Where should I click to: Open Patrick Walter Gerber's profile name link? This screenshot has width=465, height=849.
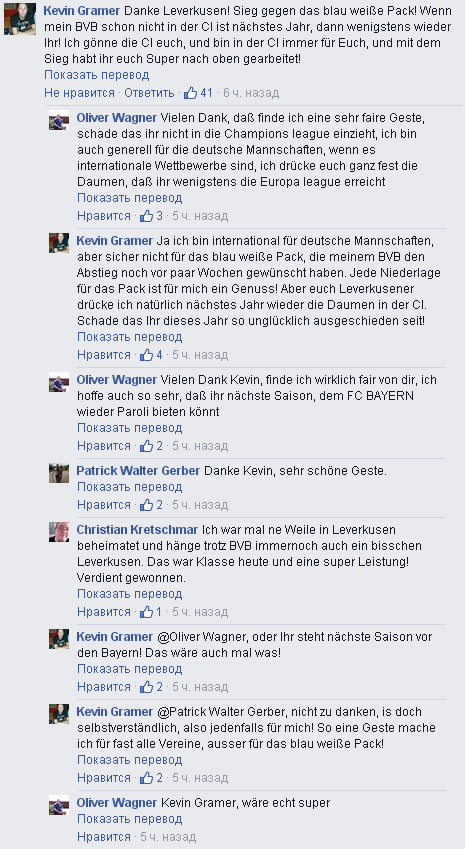138,471
